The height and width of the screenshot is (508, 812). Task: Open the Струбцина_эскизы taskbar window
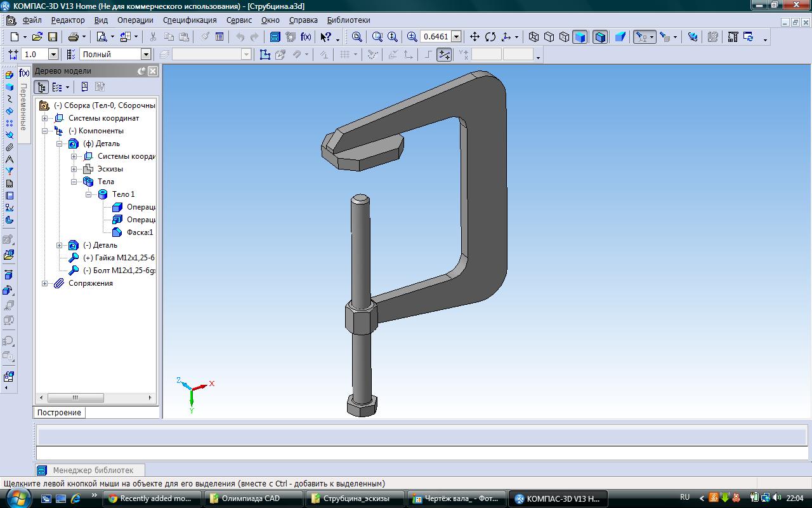(x=357, y=498)
